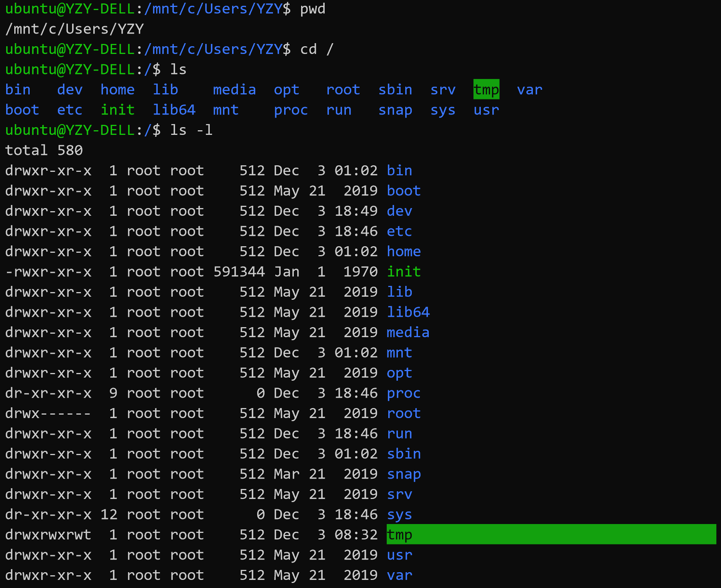This screenshot has width=721, height=588.
Task: Click 'run' name in the long listing
Action: point(399,434)
